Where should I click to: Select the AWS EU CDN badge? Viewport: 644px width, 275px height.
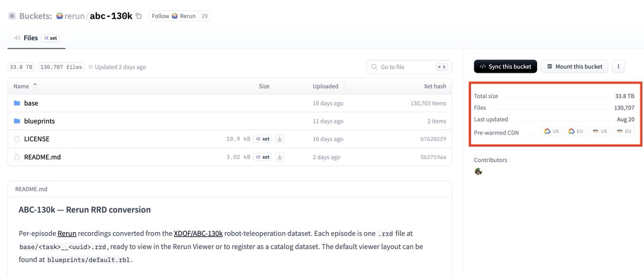point(624,131)
